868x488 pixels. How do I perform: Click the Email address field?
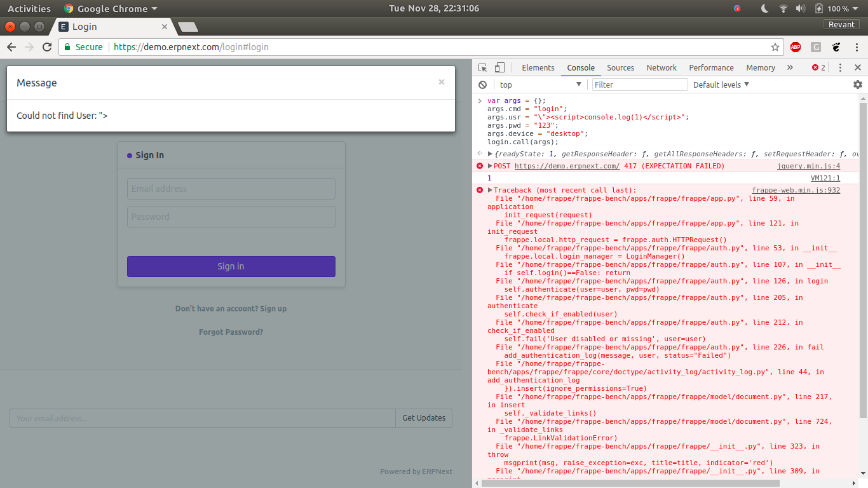point(231,189)
